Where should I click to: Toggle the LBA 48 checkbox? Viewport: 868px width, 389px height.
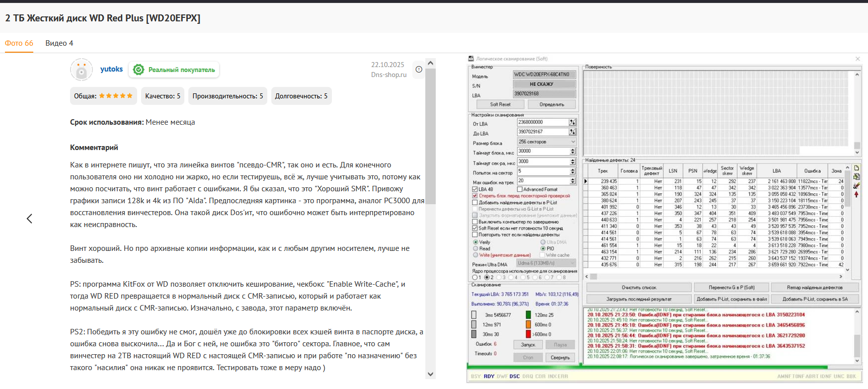point(475,189)
